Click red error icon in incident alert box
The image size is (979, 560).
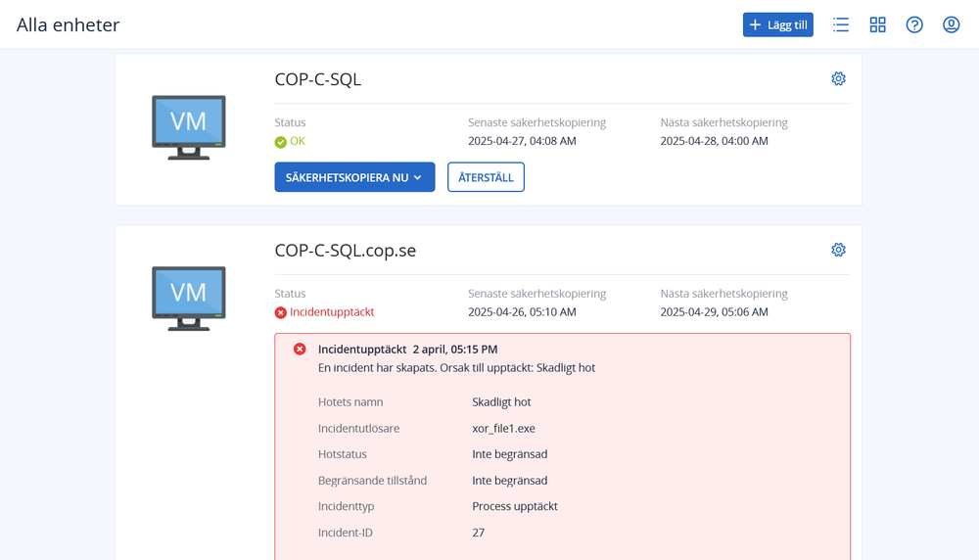click(x=300, y=349)
